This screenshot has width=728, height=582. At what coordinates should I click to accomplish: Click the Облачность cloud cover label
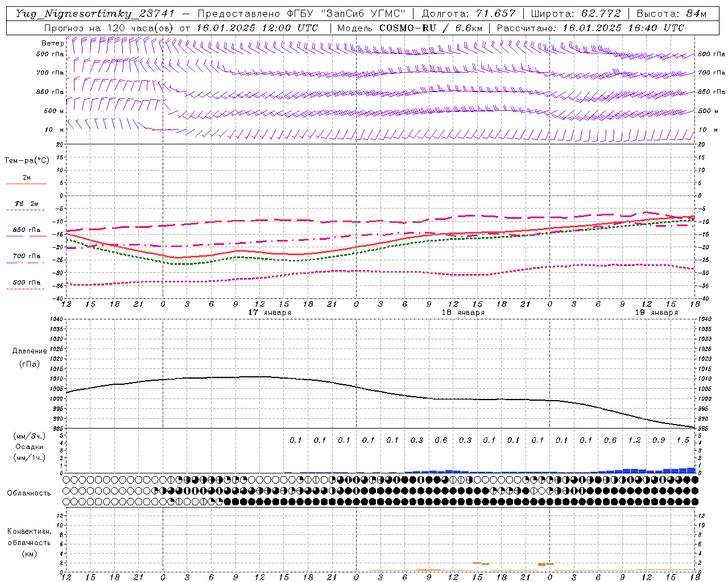tap(29, 493)
